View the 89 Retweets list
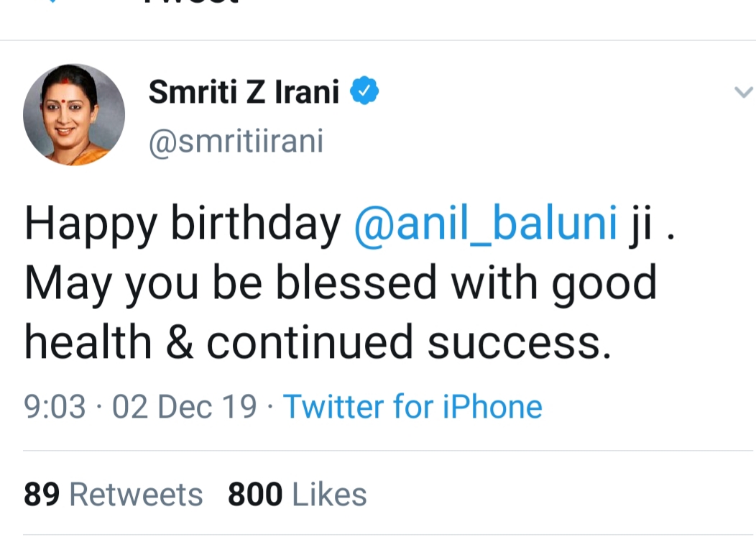This screenshot has width=756, height=550. pos(113,495)
